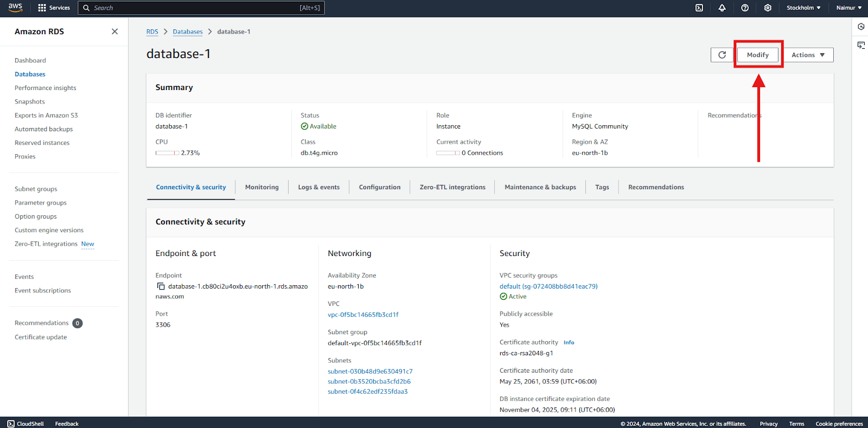
Task: Open Event subscriptions in sidebar
Action: [43, 291]
